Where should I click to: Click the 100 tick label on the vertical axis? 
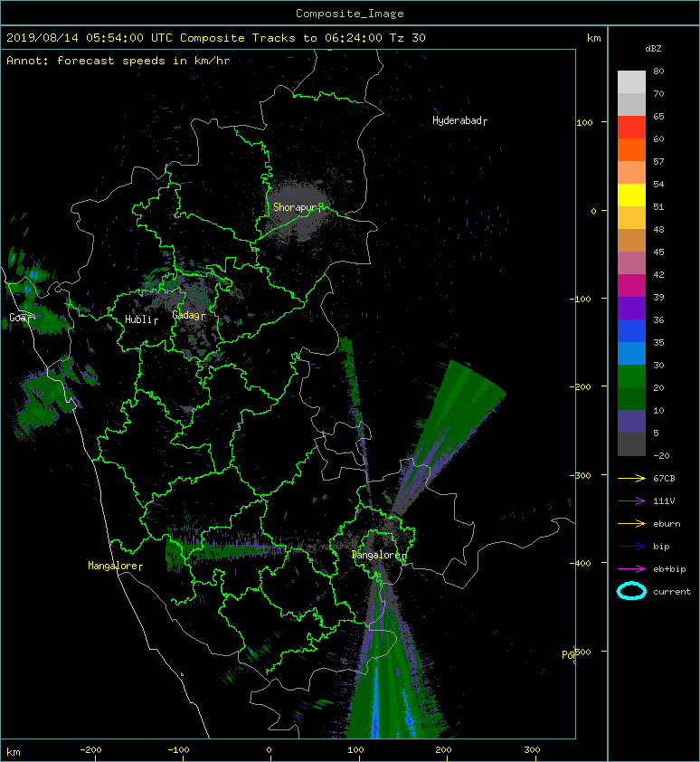584,122
